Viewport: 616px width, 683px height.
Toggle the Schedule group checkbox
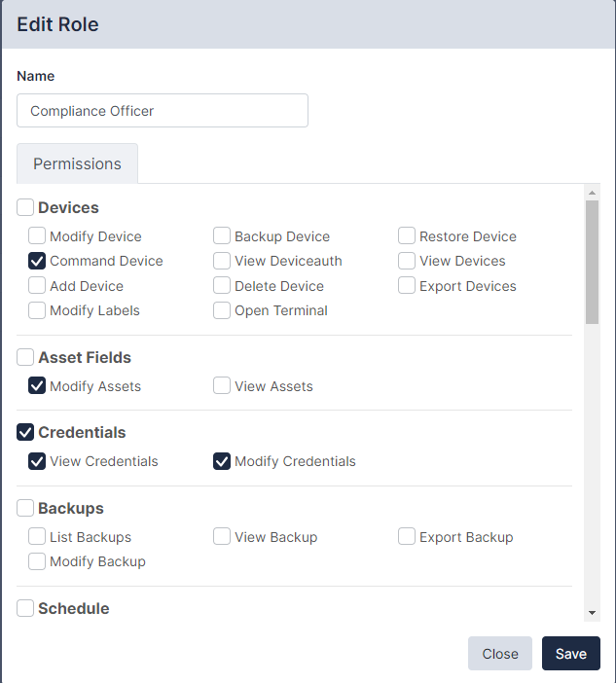25,608
